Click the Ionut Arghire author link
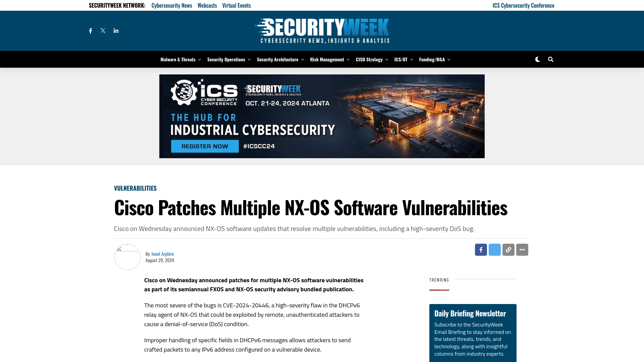 point(162,253)
